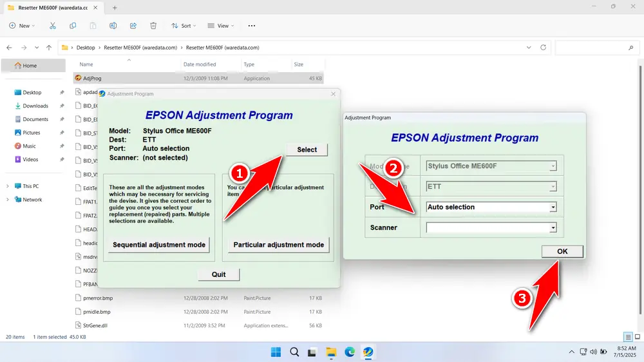Image resolution: width=644 pixels, height=362 pixels.
Task: Switch to large icons view in the status bar
Action: 638,337
